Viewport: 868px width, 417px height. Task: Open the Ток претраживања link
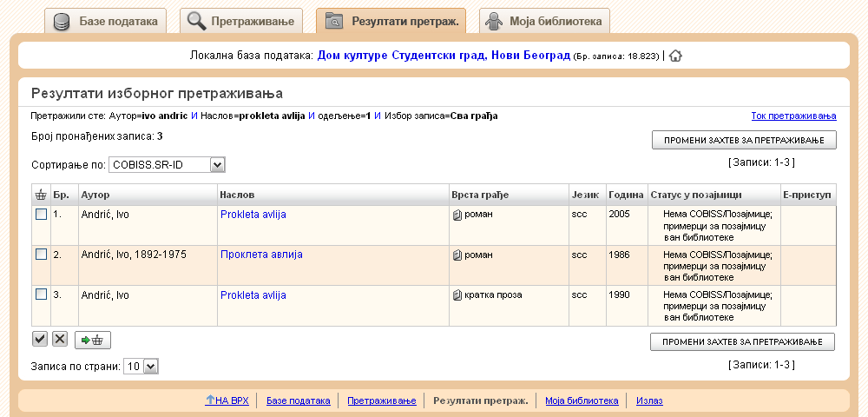(x=794, y=116)
